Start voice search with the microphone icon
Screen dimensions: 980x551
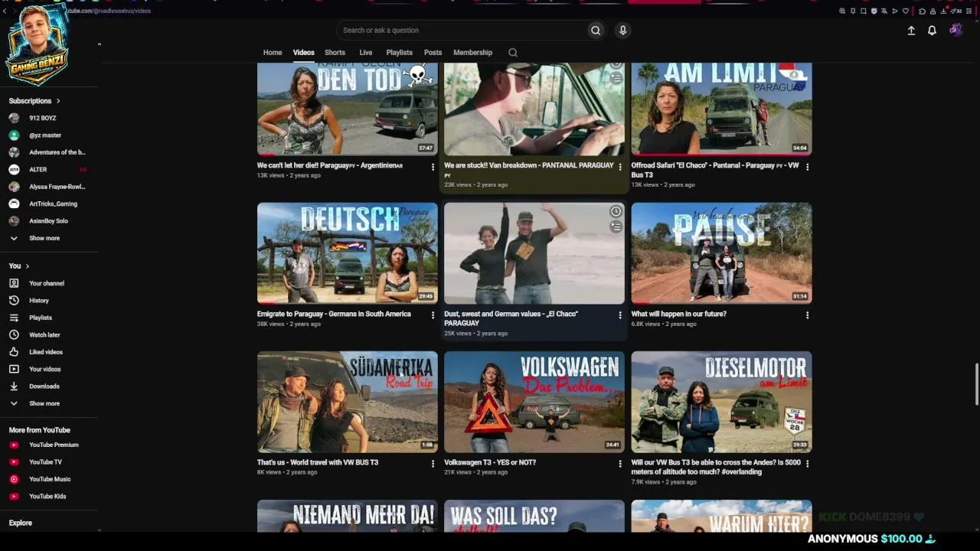(622, 30)
